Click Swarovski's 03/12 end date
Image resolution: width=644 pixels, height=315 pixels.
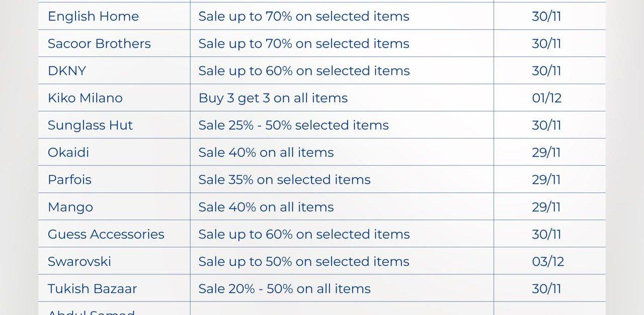tap(548, 261)
